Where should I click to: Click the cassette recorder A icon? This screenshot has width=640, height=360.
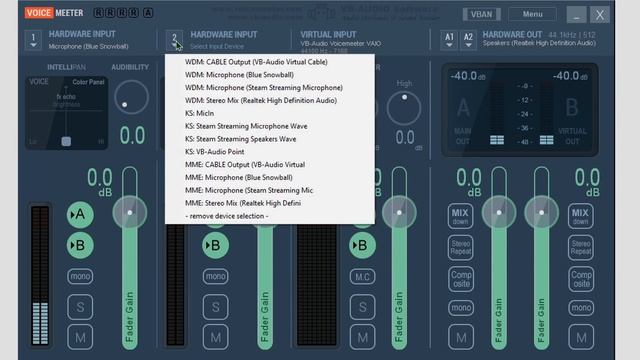[148, 13]
